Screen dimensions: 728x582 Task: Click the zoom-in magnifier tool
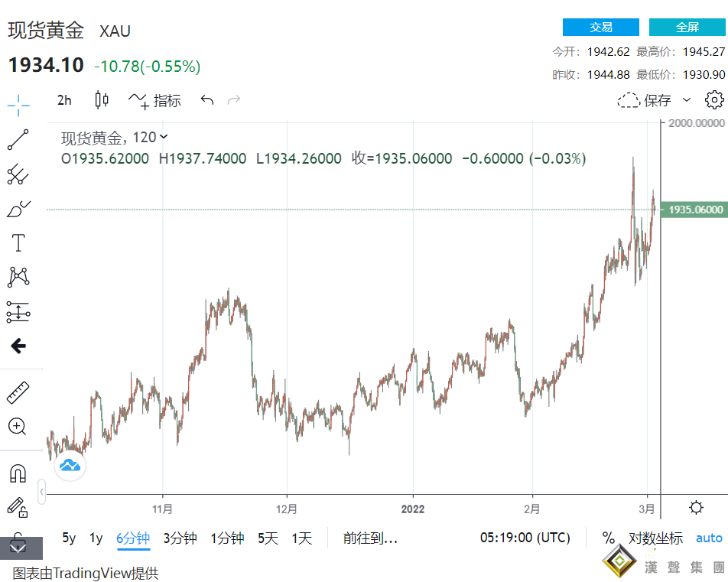click(18, 427)
